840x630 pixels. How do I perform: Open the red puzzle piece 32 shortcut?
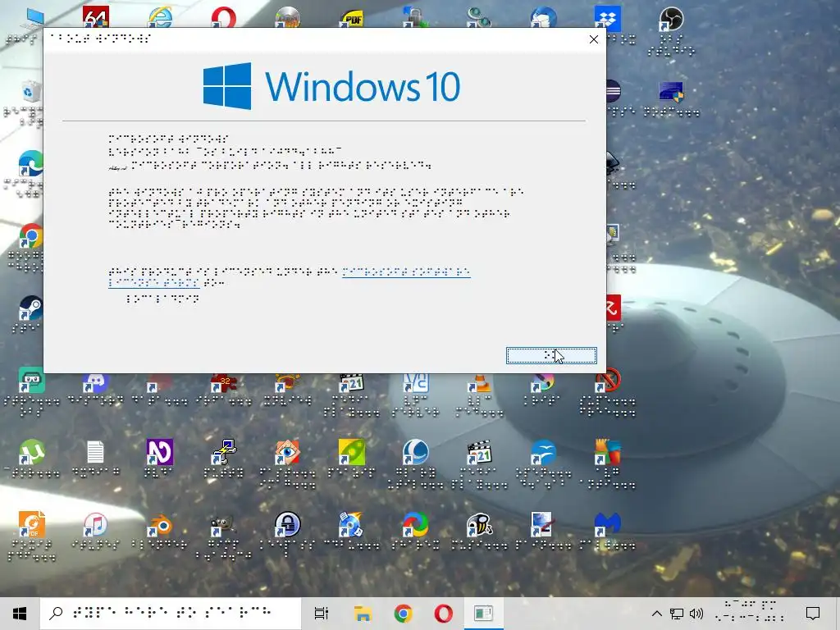click(224, 382)
